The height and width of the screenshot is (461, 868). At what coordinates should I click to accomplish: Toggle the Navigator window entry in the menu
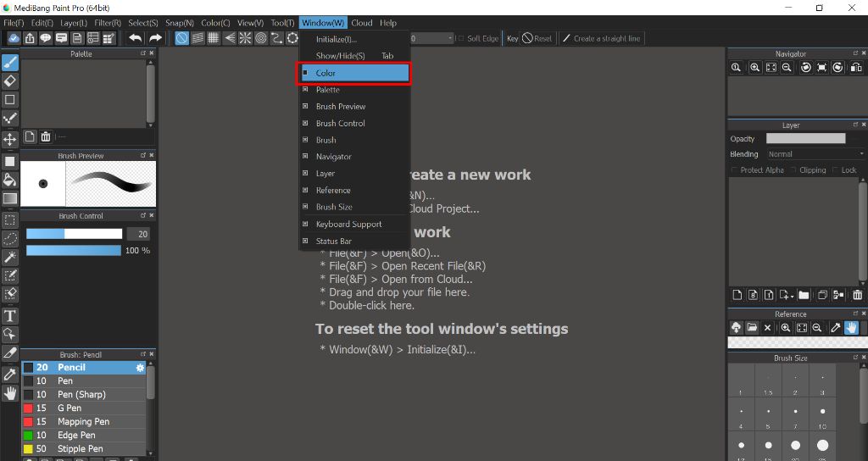pos(355,157)
